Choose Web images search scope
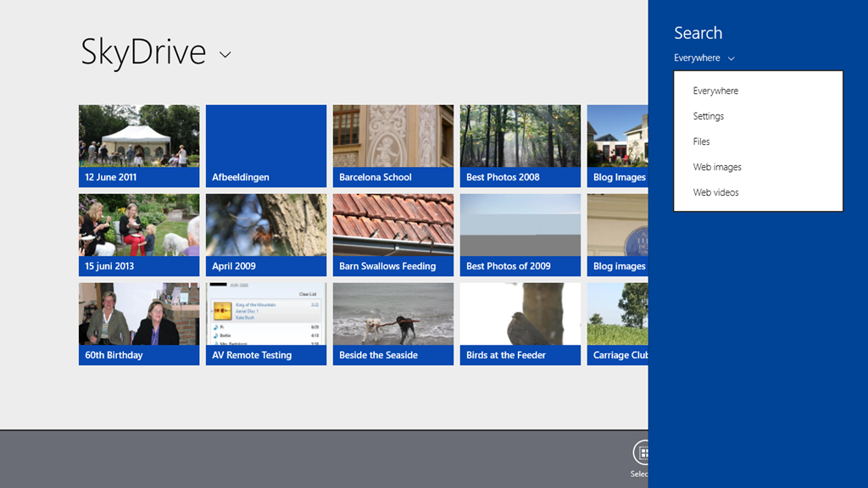The height and width of the screenshot is (488, 868). click(x=717, y=167)
